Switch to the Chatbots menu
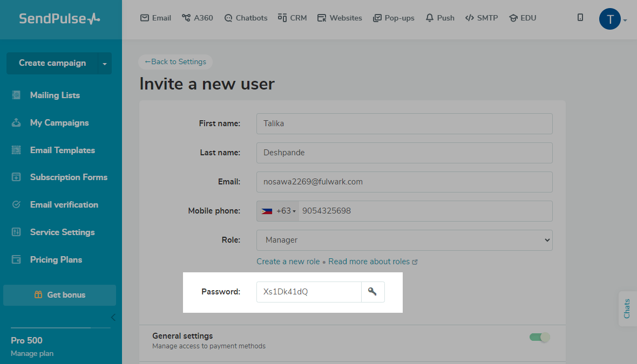This screenshot has height=364, width=637. (x=246, y=18)
